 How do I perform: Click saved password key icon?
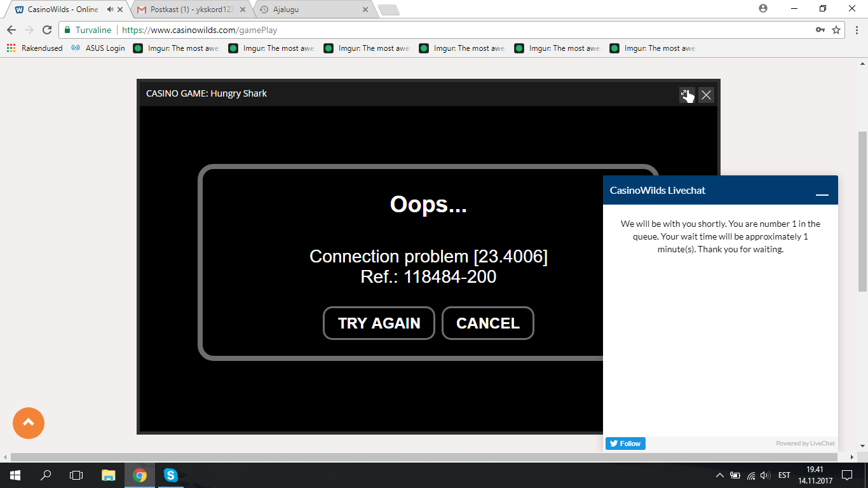(x=820, y=30)
